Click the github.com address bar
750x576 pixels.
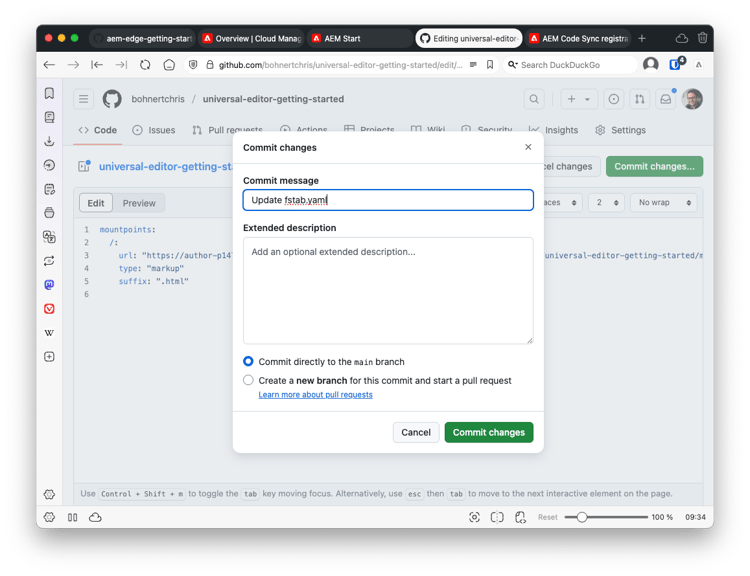click(340, 65)
